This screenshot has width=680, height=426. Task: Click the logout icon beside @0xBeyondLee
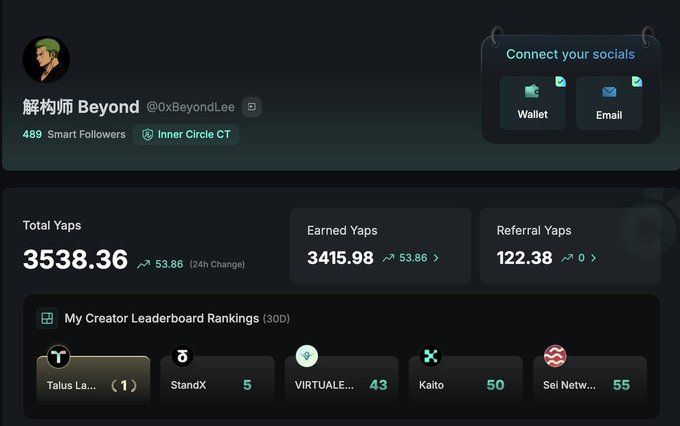252,107
